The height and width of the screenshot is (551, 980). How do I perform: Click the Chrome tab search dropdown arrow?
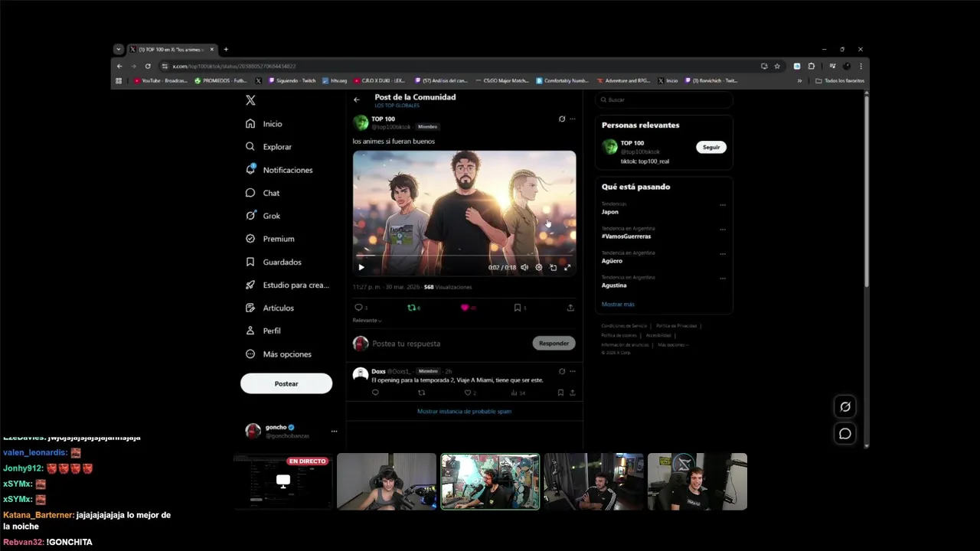tap(118, 49)
